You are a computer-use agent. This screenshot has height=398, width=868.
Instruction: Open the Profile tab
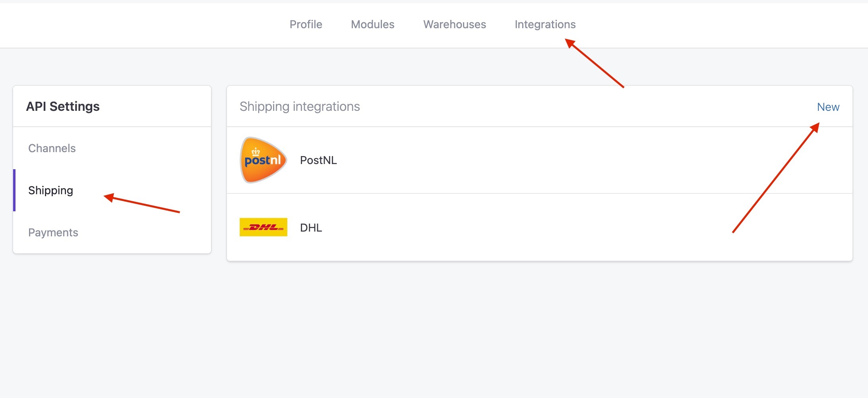pyautogui.click(x=306, y=24)
